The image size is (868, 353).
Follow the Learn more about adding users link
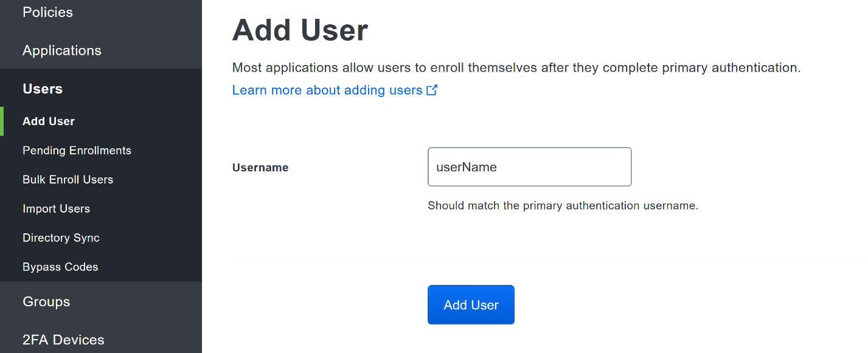pyautogui.click(x=327, y=91)
